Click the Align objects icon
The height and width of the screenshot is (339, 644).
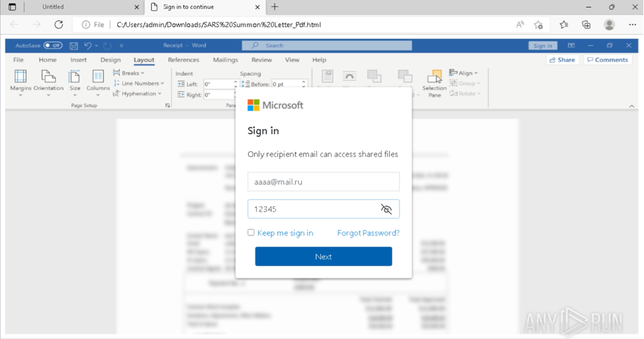point(453,73)
